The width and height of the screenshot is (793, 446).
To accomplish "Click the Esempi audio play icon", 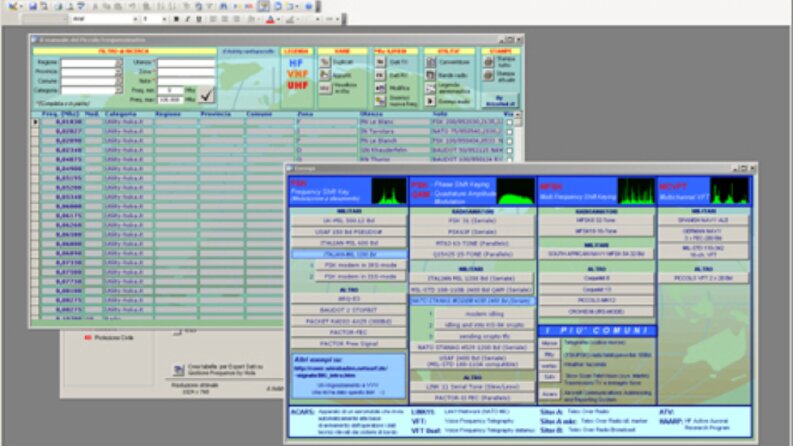I will pyautogui.click(x=430, y=101).
